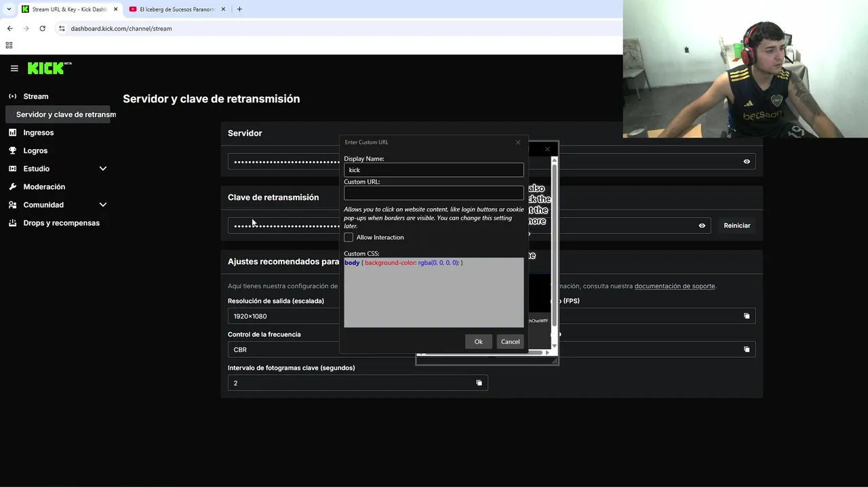Screen dimensions: 868x488
Task: Open Logros in the sidebar
Action: pos(35,150)
